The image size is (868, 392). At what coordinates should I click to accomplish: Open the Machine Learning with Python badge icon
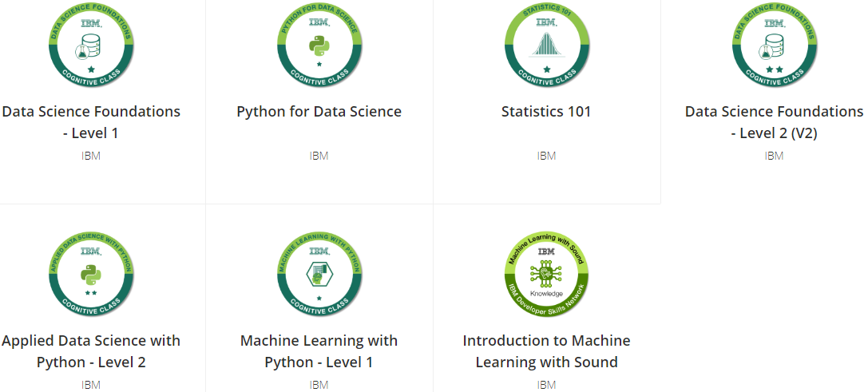pos(319,275)
